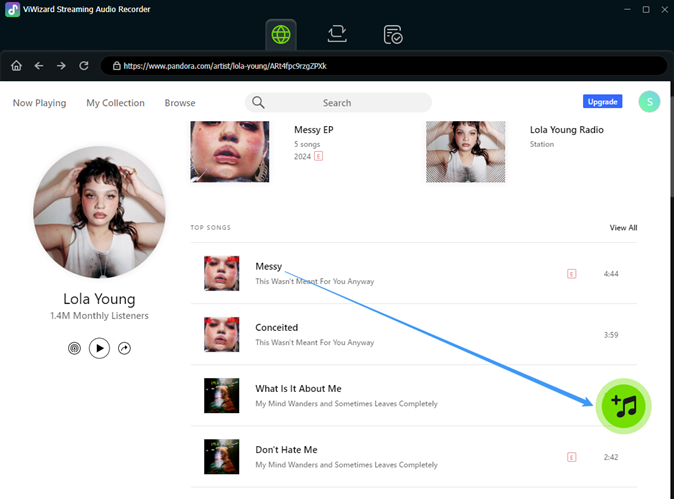
Task: Click the Station label under Lola Young Radio
Action: pyautogui.click(x=542, y=144)
